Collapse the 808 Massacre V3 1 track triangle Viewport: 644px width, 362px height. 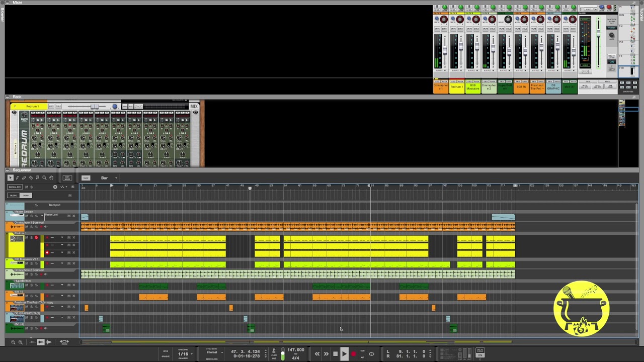coord(8,259)
